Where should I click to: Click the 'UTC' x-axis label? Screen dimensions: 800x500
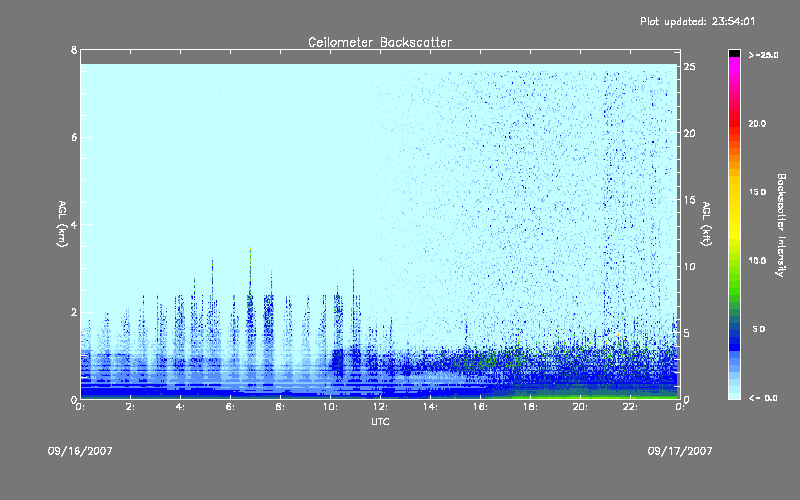click(x=380, y=422)
